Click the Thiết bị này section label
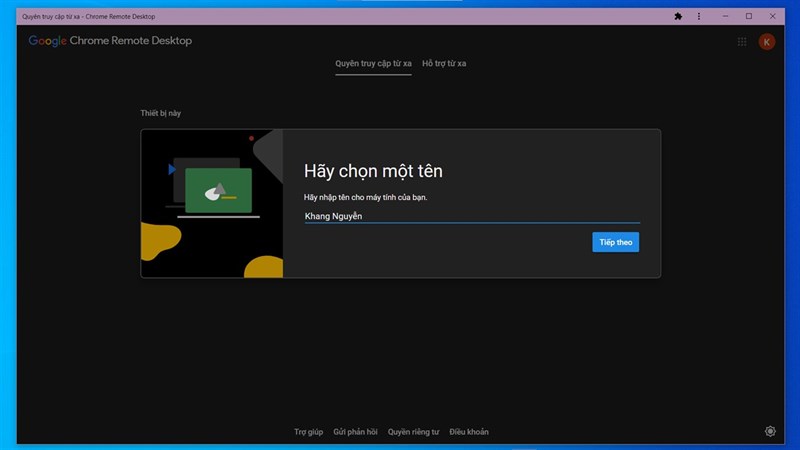This screenshot has height=450, width=800. (x=161, y=114)
